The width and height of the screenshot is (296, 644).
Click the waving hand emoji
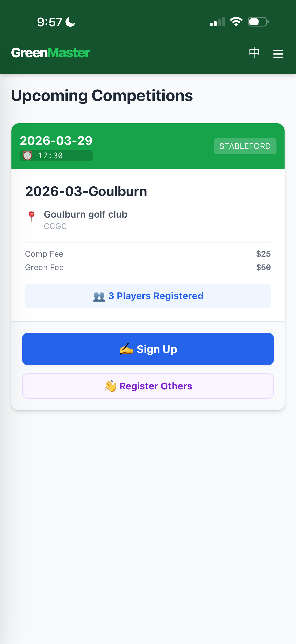[x=110, y=386]
